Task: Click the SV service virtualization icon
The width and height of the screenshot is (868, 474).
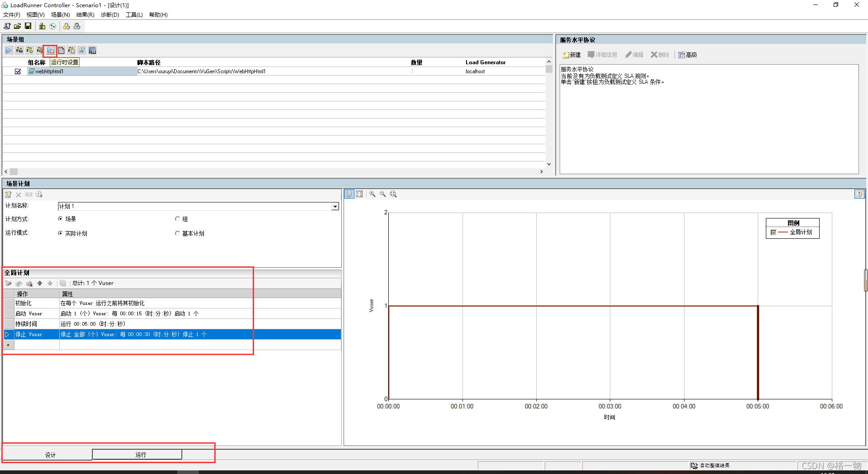Action: click(x=92, y=50)
